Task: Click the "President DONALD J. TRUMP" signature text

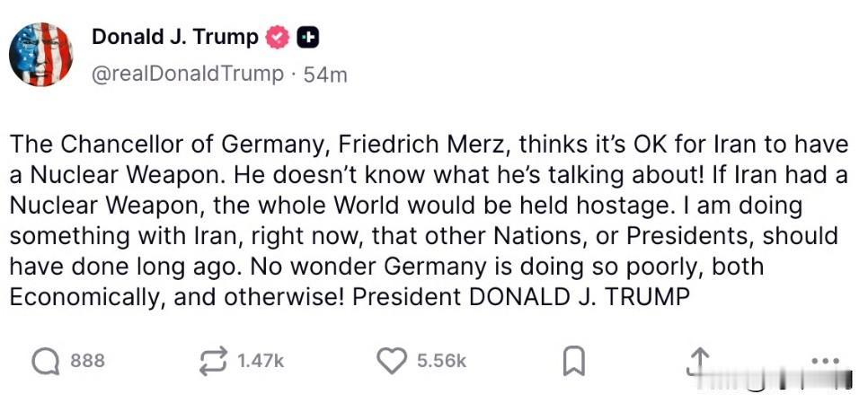Action: pyautogui.click(x=520, y=296)
